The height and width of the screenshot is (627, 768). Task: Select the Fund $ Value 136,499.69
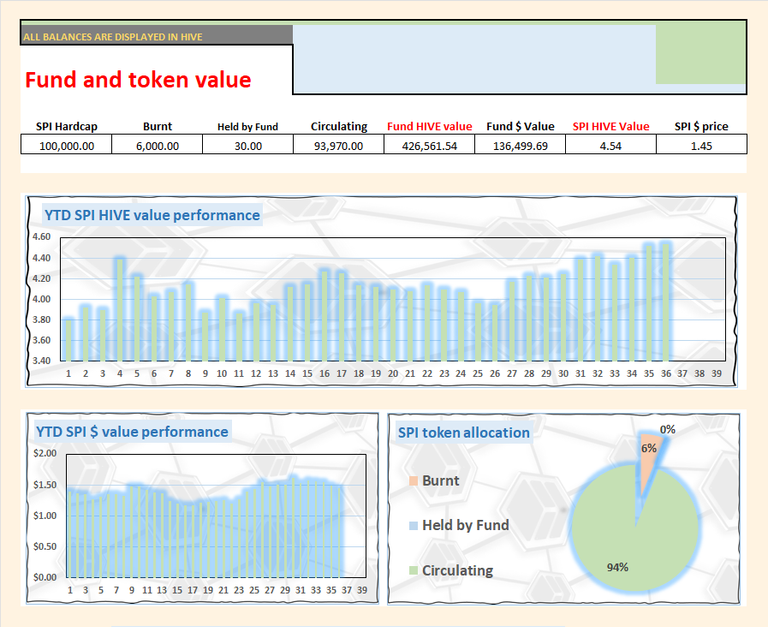(520, 145)
